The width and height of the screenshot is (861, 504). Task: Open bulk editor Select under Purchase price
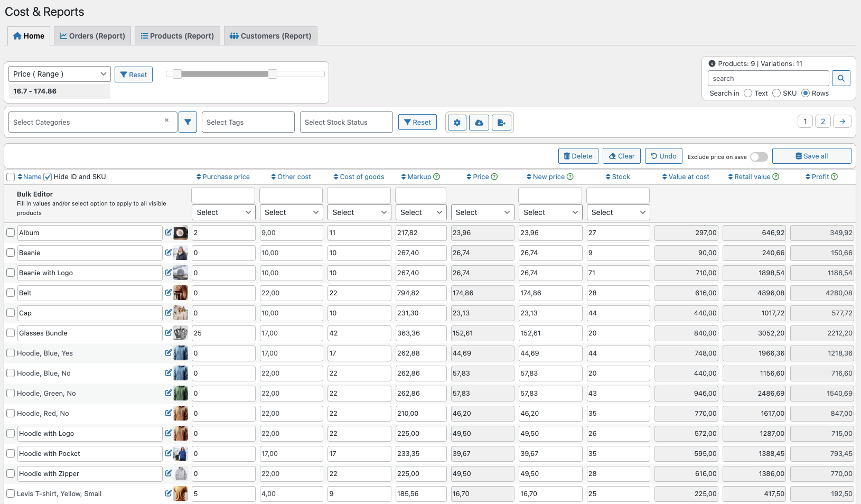tap(223, 212)
